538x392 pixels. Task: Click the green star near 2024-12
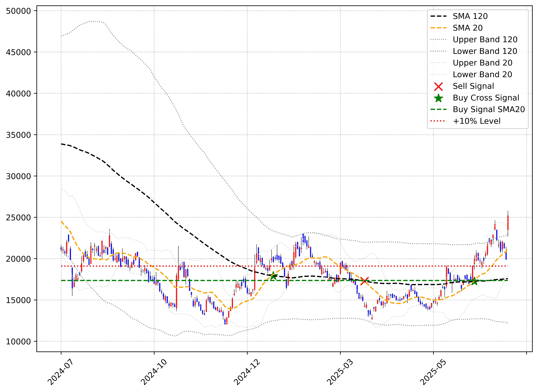[x=273, y=276]
